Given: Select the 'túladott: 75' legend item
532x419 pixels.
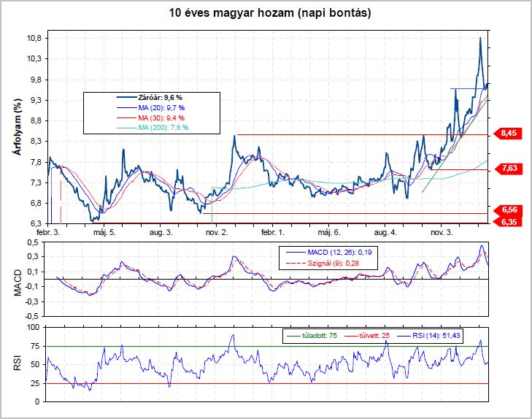Looking at the screenshot, I should [310, 336].
